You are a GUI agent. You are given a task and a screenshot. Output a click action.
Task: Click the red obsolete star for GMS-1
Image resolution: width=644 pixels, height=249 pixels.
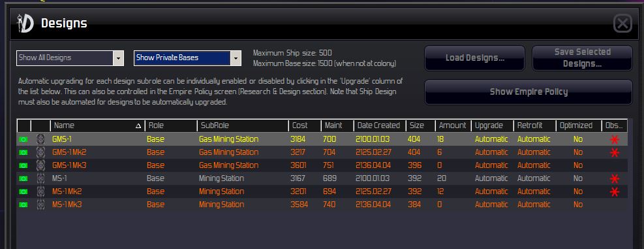click(615, 139)
